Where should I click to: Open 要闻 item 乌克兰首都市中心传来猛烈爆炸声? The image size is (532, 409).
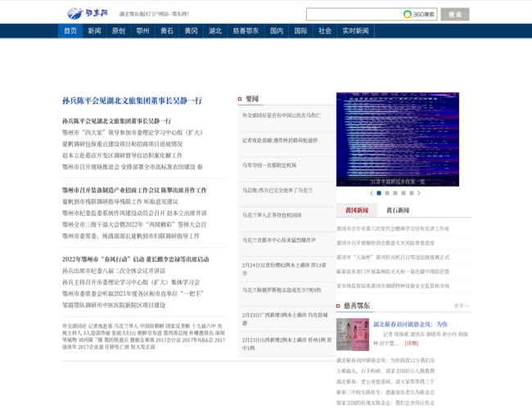279,240
